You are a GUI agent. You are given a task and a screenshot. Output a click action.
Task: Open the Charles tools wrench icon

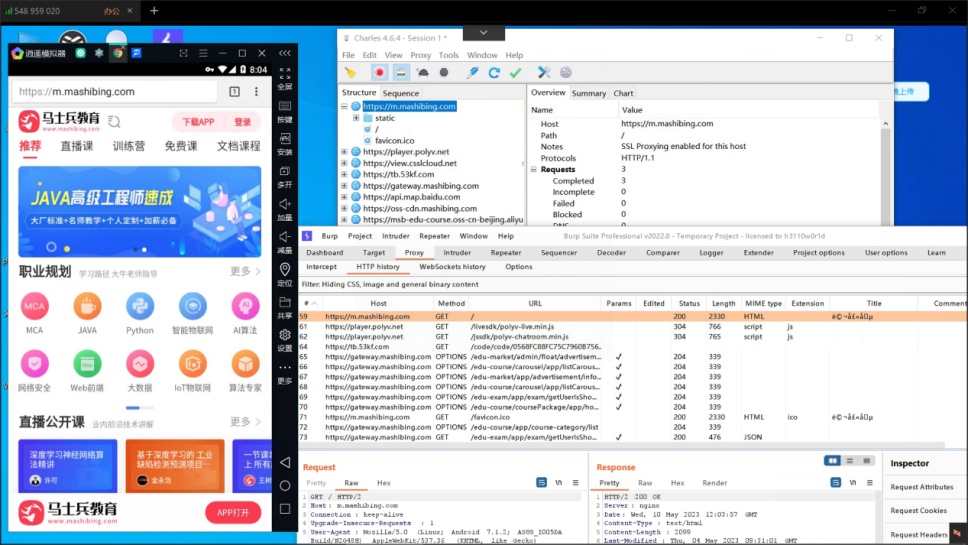click(544, 73)
